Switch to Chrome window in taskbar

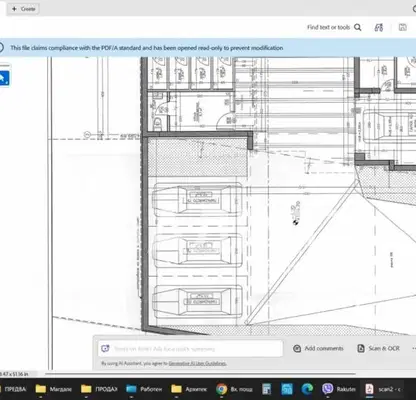234,389
